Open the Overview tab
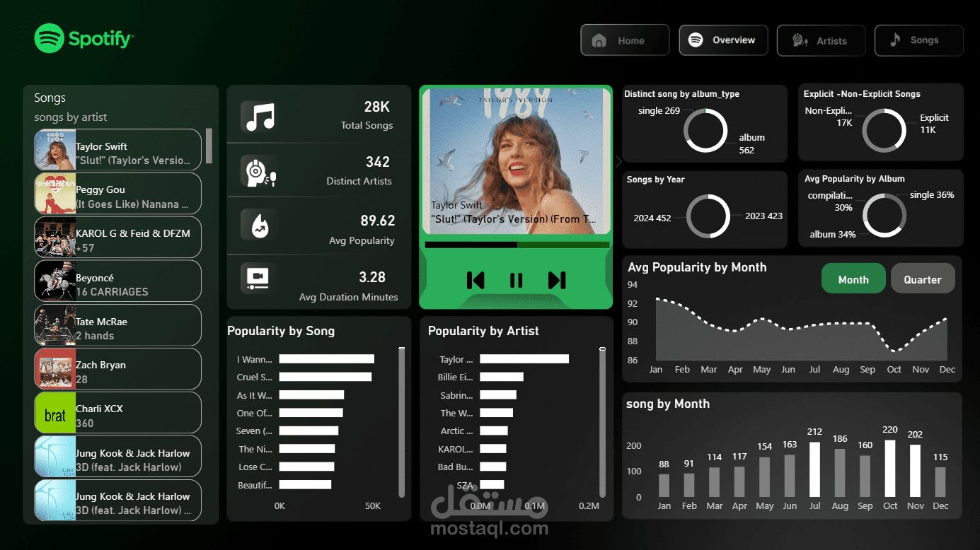980x550 pixels. click(x=723, y=40)
